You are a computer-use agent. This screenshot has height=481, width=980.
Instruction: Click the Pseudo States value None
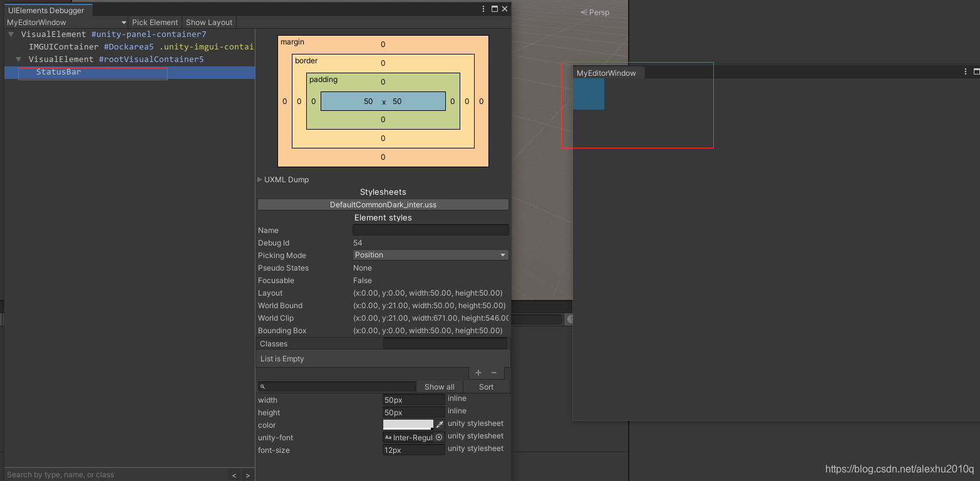[x=363, y=268]
